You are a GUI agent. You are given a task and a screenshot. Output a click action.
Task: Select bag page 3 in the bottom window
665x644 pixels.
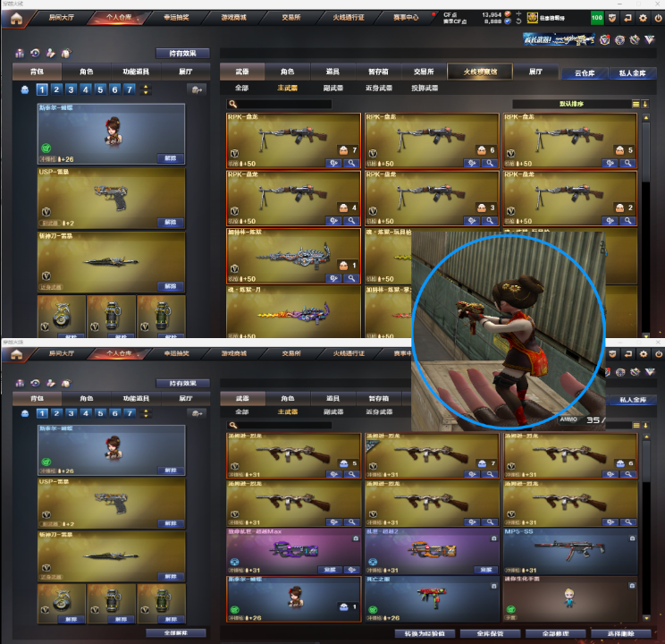pos(71,413)
